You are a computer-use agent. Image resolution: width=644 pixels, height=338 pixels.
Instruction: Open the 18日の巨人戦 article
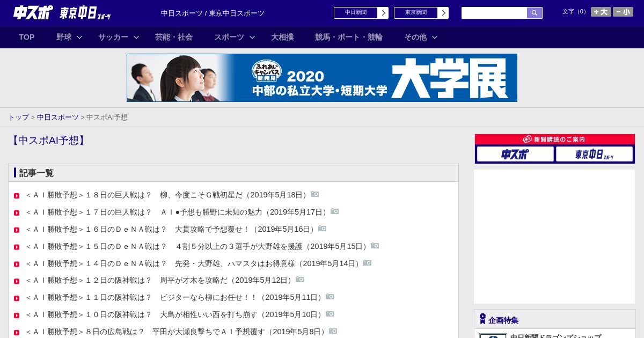tap(168, 195)
